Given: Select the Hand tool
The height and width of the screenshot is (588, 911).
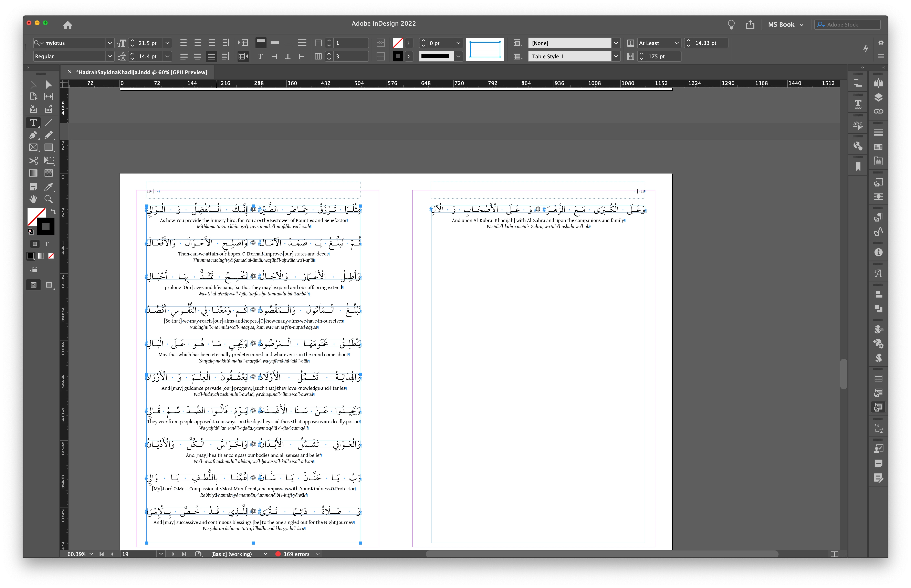Looking at the screenshot, I should pyautogui.click(x=33, y=199).
